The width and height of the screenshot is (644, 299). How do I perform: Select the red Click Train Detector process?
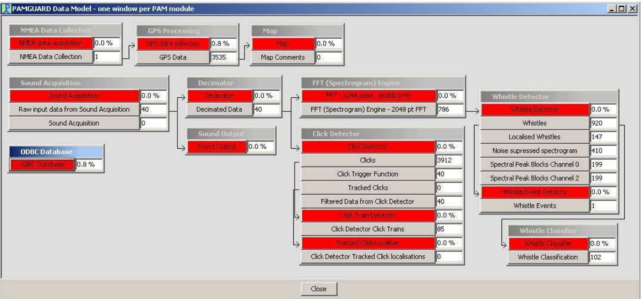click(x=368, y=215)
